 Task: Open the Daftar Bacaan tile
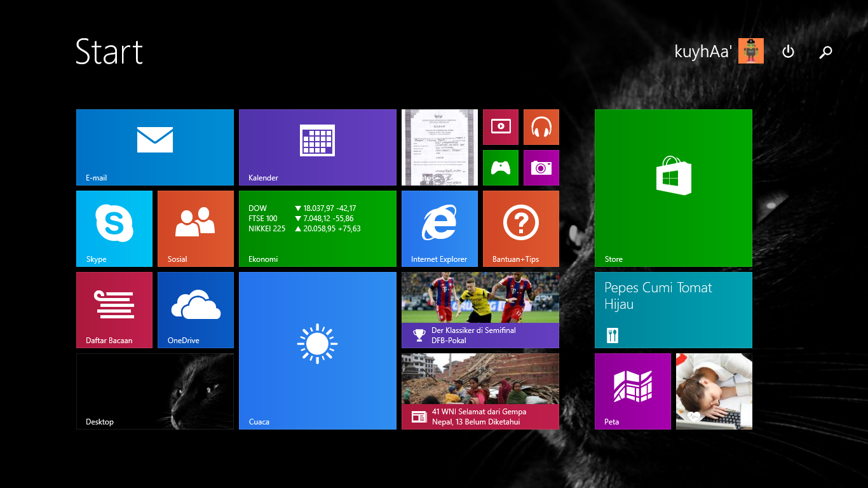tap(114, 310)
